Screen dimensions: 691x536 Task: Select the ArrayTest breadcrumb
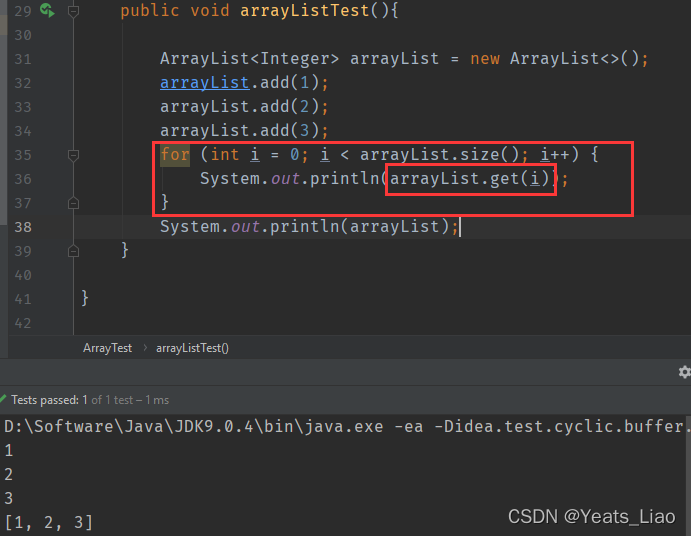[108, 348]
